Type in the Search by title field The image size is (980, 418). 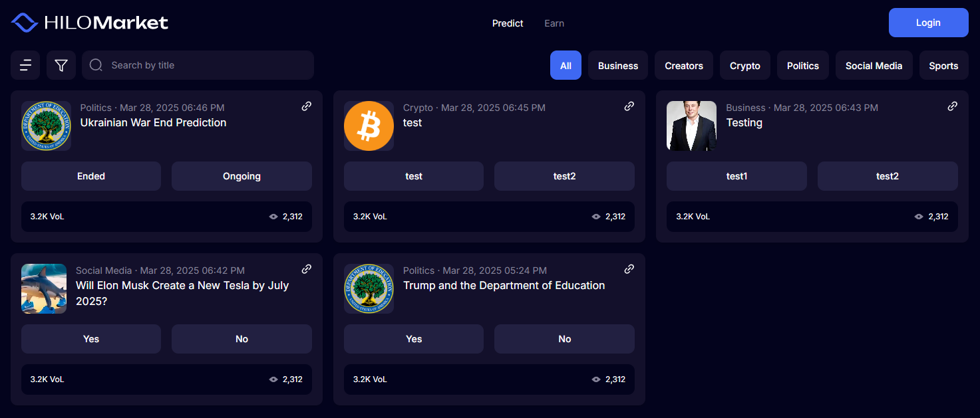pyautogui.click(x=206, y=65)
